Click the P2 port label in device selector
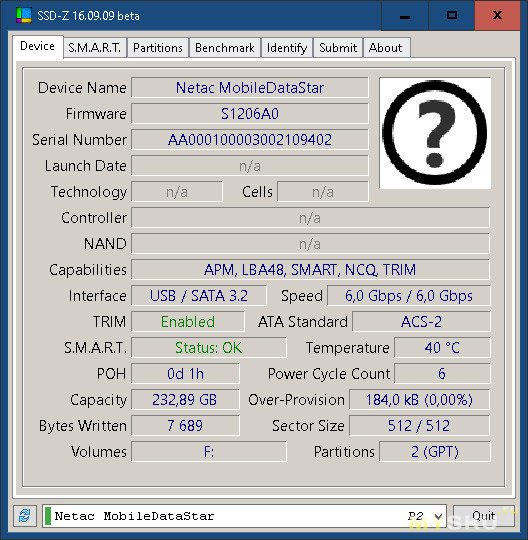The image size is (528, 540). (x=415, y=516)
